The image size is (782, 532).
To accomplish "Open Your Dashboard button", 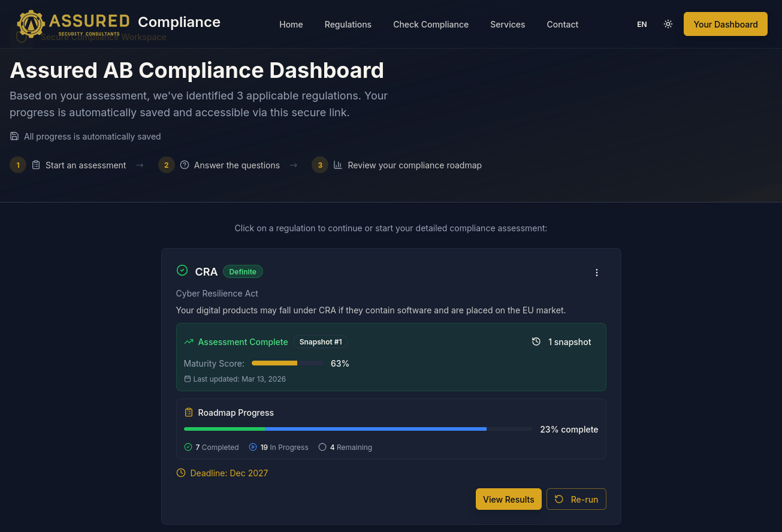I will pos(726,24).
